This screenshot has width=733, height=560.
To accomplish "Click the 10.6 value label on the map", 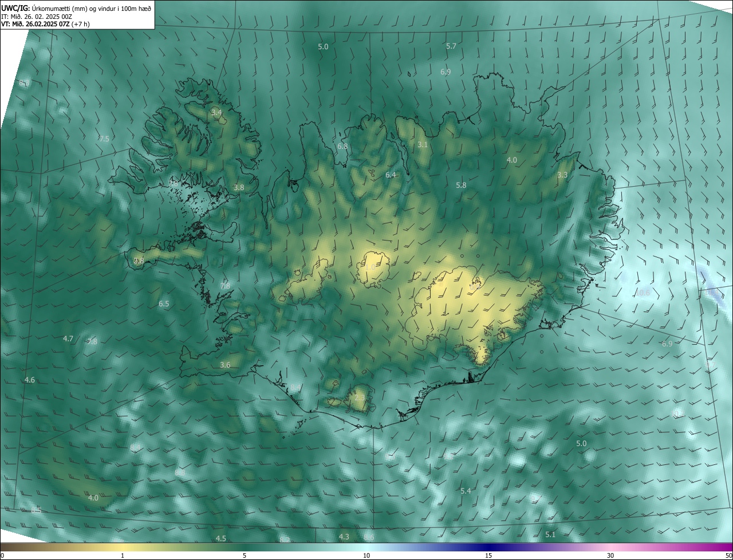I will click(x=643, y=293).
